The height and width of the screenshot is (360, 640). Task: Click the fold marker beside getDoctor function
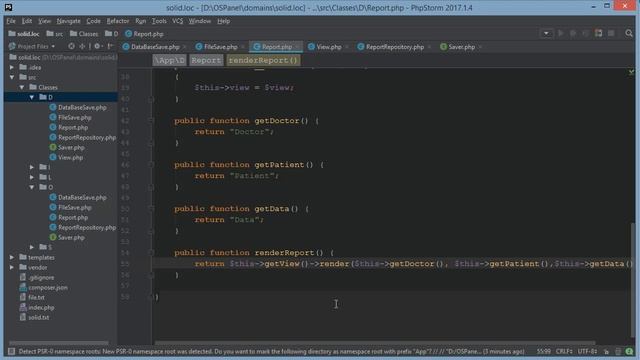pos(151,121)
